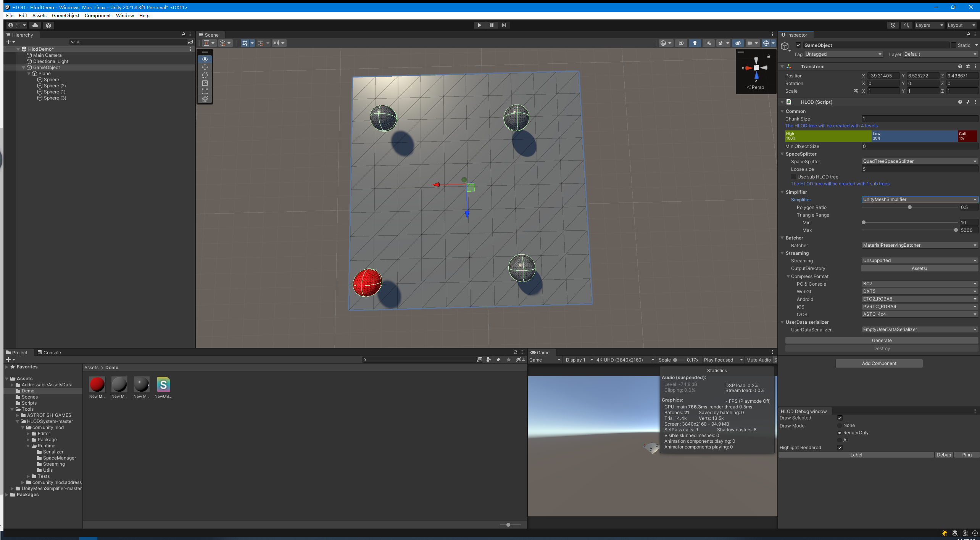980x540 pixels.
Task: Click the Generate button
Action: [x=882, y=341]
